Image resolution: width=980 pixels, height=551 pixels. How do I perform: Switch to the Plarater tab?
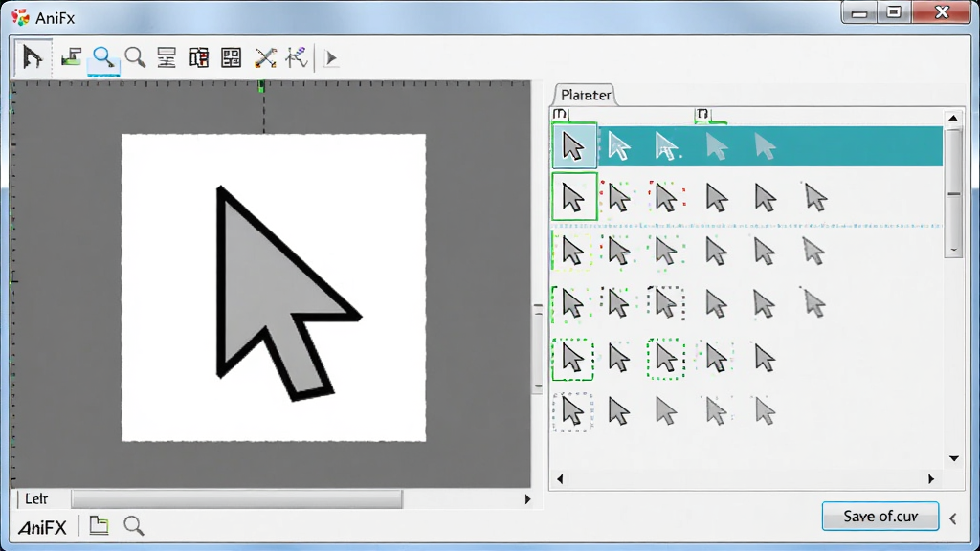point(585,95)
